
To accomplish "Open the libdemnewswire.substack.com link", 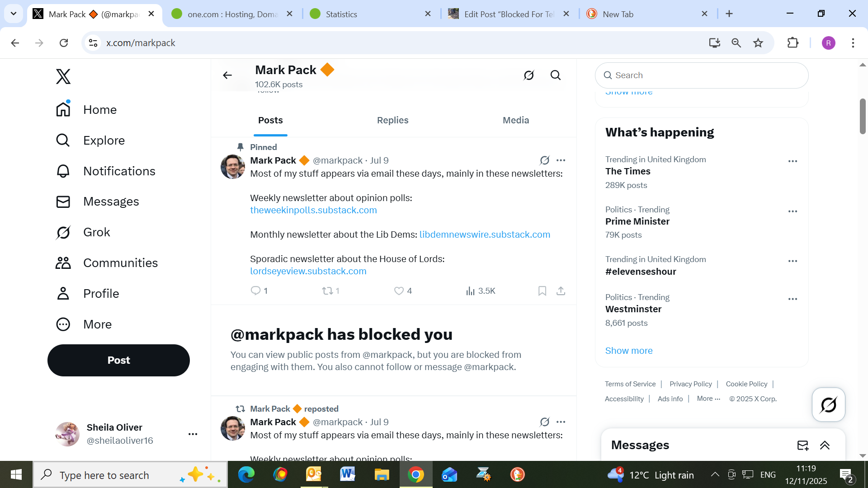I will [485, 235].
